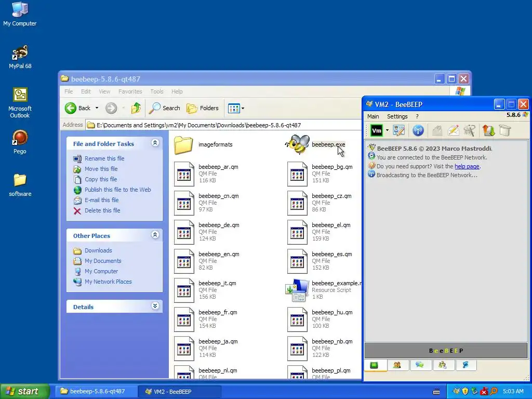532x399 pixels.
Task: Collapse the Other Places panel
Action: [x=155, y=235]
